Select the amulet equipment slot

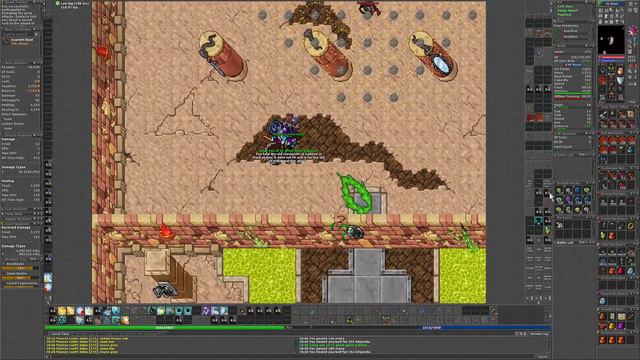pos(603,71)
